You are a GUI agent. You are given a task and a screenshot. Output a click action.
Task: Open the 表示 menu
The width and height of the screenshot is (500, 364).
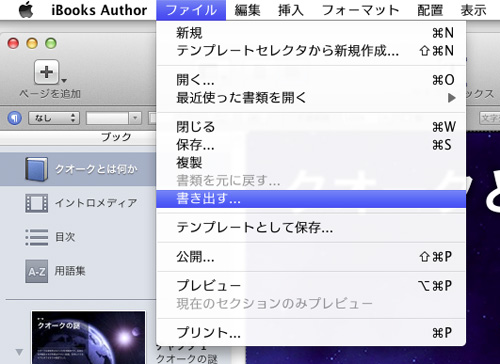474,10
